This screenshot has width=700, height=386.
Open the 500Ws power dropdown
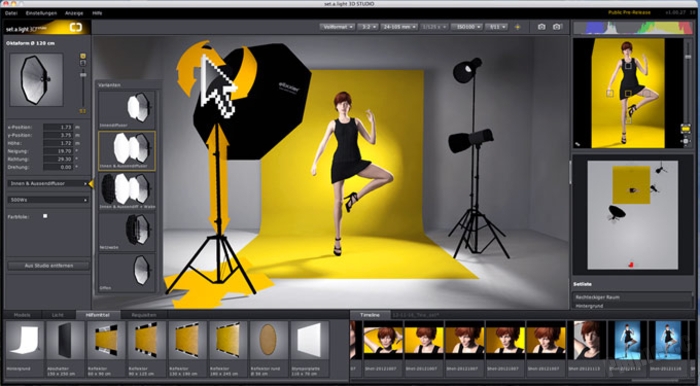[48, 200]
